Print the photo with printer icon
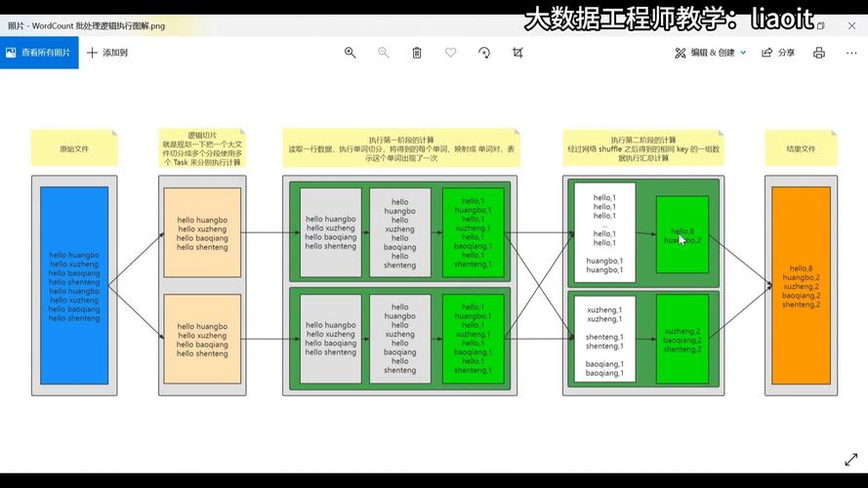 click(819, 53)
